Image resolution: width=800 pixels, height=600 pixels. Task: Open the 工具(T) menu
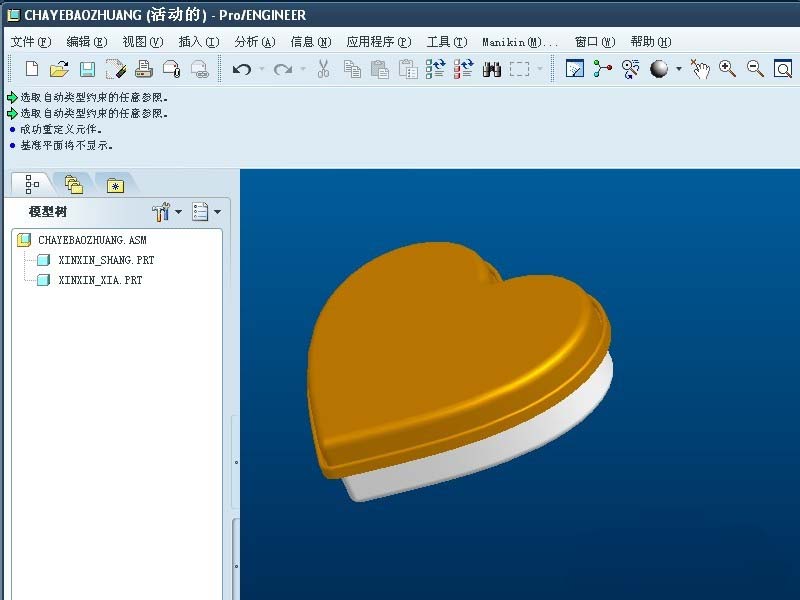(x=447, y=42)
